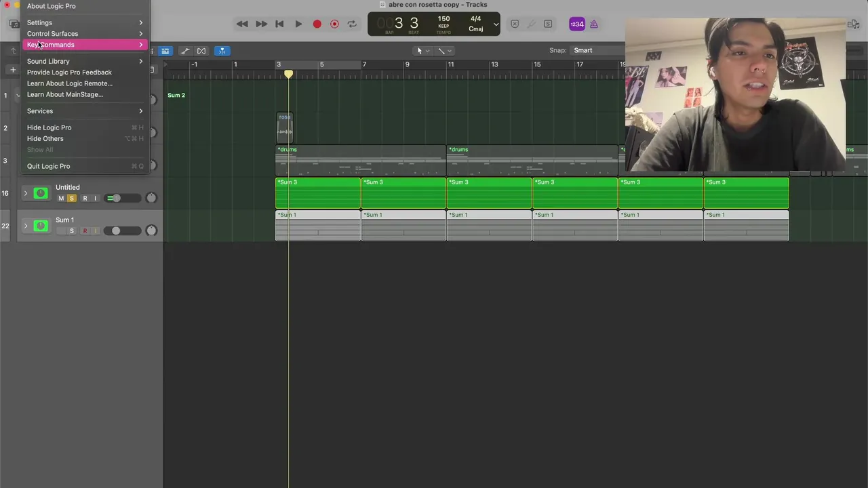Toggle the Solo mode button in control bar
The image size is (868, 488).
(x=548, y=24)
